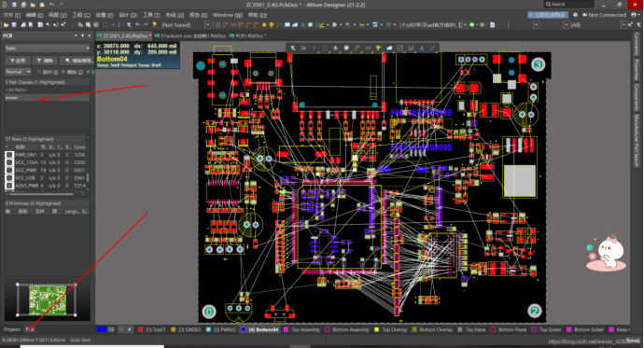
Task: Toggle the checkbox for the VCC_PWR net
Action: (x=9, y=170)
